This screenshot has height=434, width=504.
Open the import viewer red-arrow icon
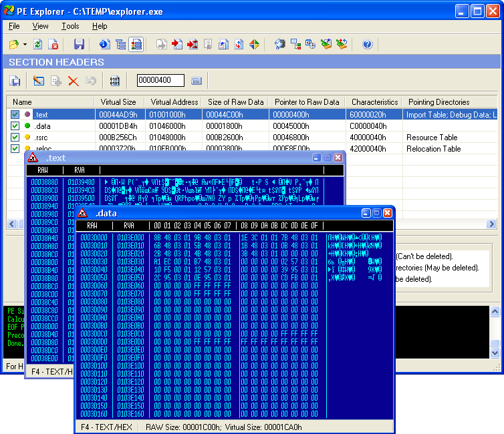(x=177, y=44)
